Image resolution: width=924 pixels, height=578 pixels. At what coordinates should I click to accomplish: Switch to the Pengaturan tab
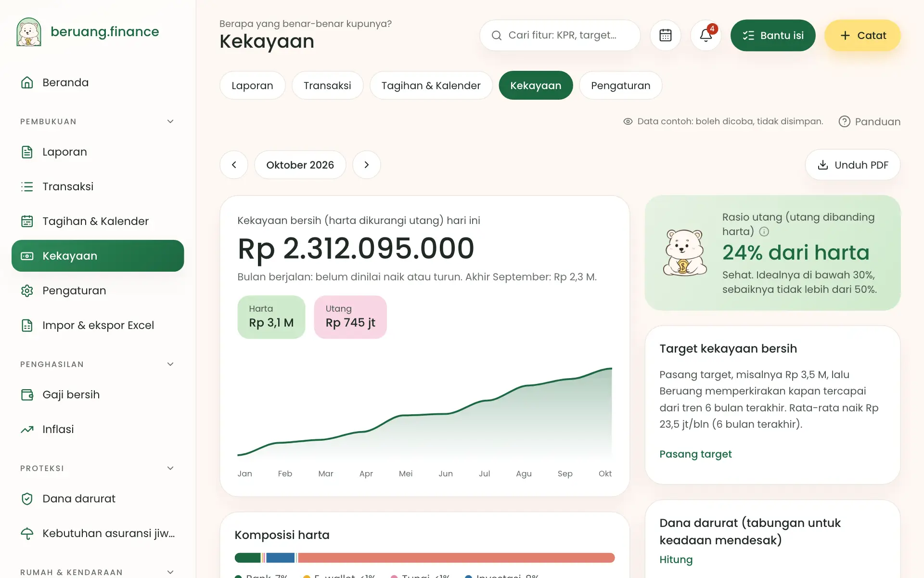(x=620, y=85)
